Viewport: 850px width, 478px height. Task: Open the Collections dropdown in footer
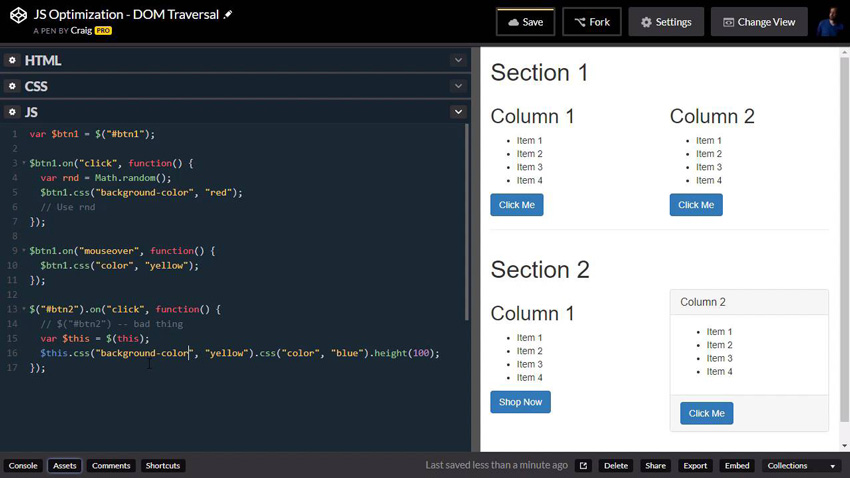click(x=801, y=466)
